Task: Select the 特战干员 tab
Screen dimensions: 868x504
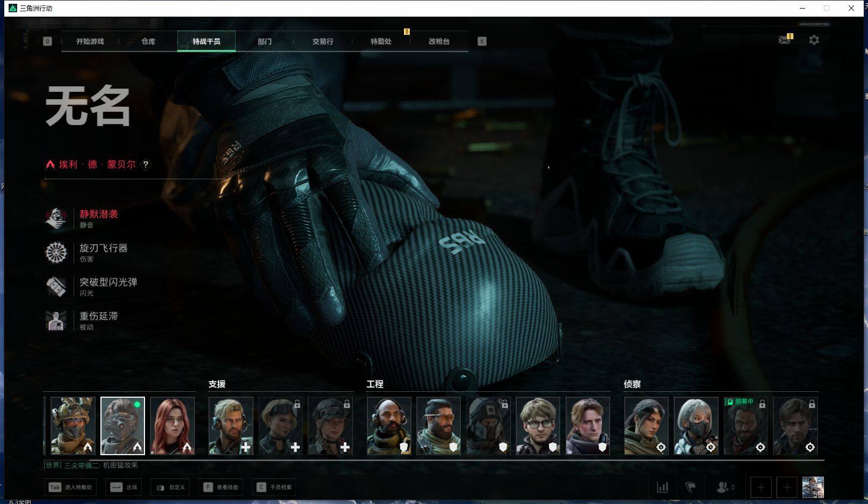Action: pyautogui.click(x=206, y=41)
